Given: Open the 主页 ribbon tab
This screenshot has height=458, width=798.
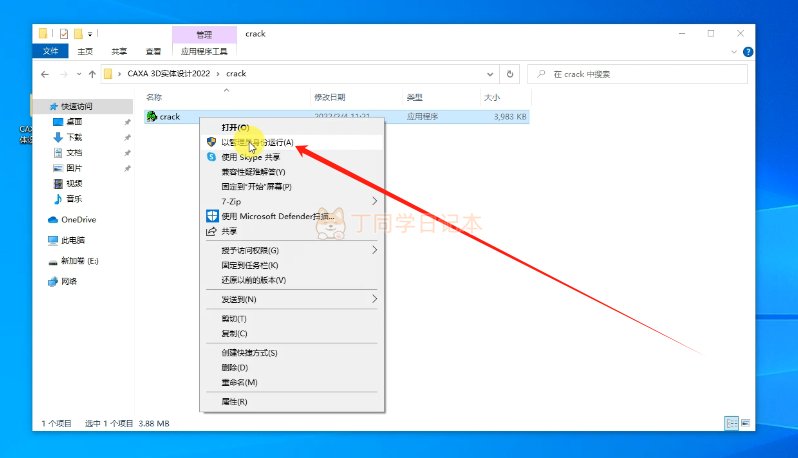Looking at the screenshot, I should (x=85, y=51).
